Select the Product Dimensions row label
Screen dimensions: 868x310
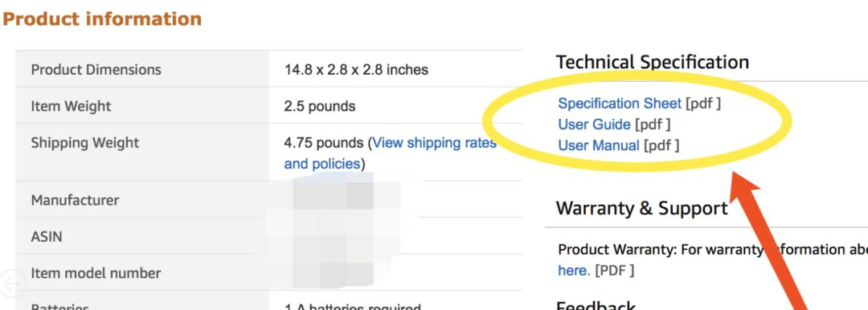click(x=96, y=70)
